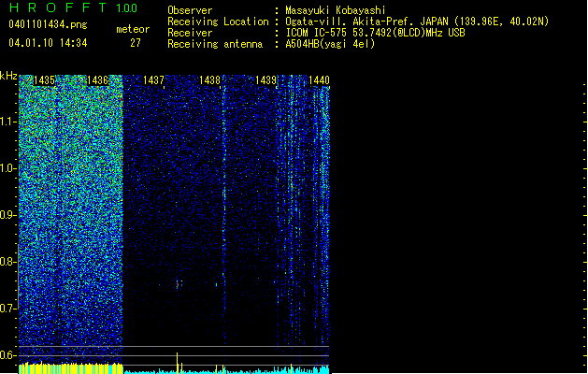Click the Receiving Location label
The height and width of the screenshot is (374, 588).
click(218, 22)
